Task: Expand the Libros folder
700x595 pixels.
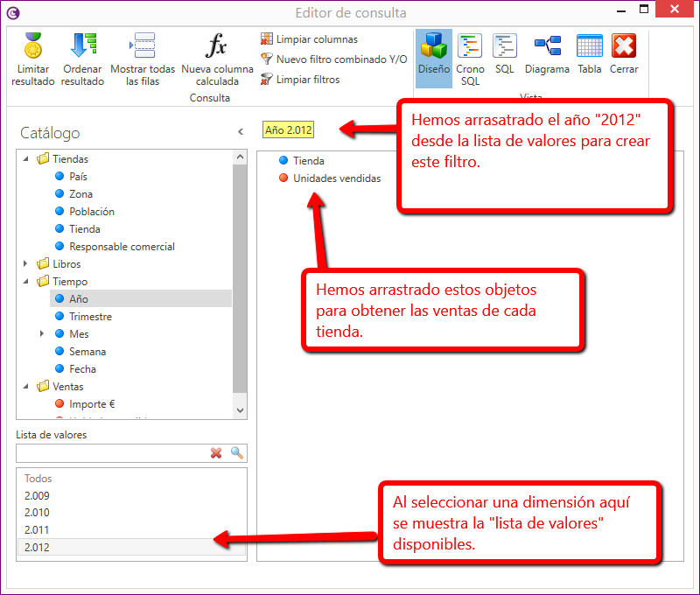Action: point(28,264)
